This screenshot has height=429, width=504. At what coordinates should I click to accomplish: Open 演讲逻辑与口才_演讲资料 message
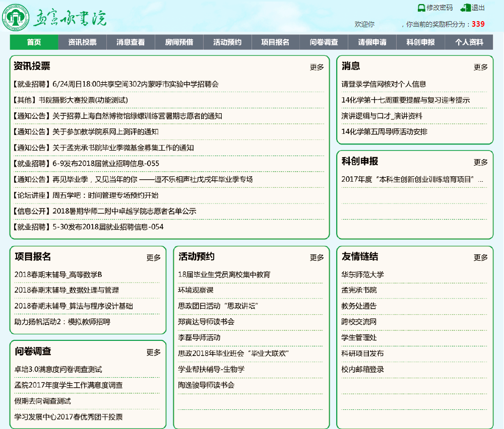[x=382, y=116]
